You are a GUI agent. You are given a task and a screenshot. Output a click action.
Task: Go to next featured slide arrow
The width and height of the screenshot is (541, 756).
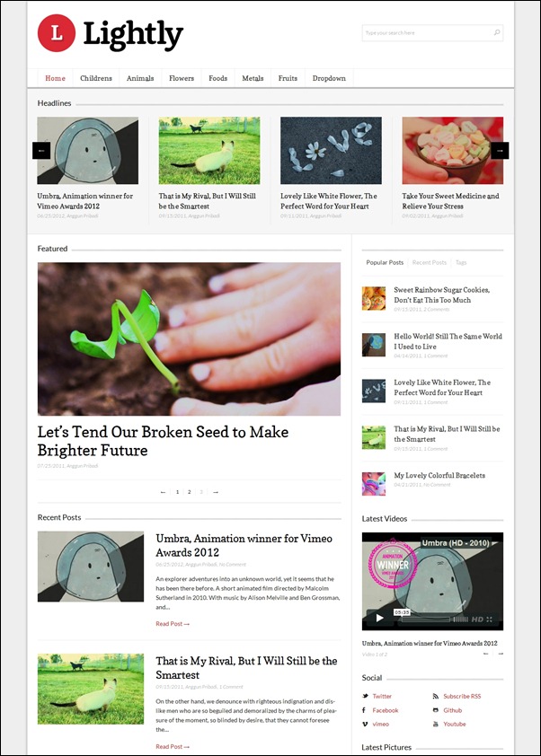[216, 492]
